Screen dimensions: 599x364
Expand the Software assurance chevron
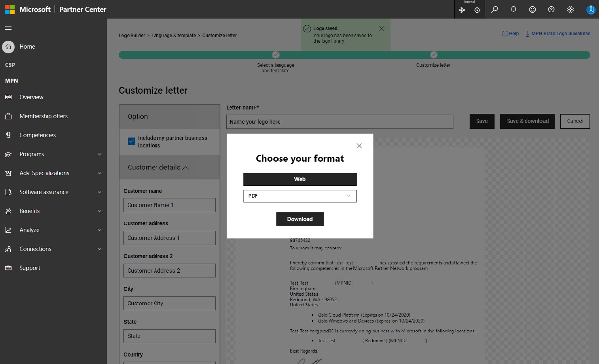(100, 192)
